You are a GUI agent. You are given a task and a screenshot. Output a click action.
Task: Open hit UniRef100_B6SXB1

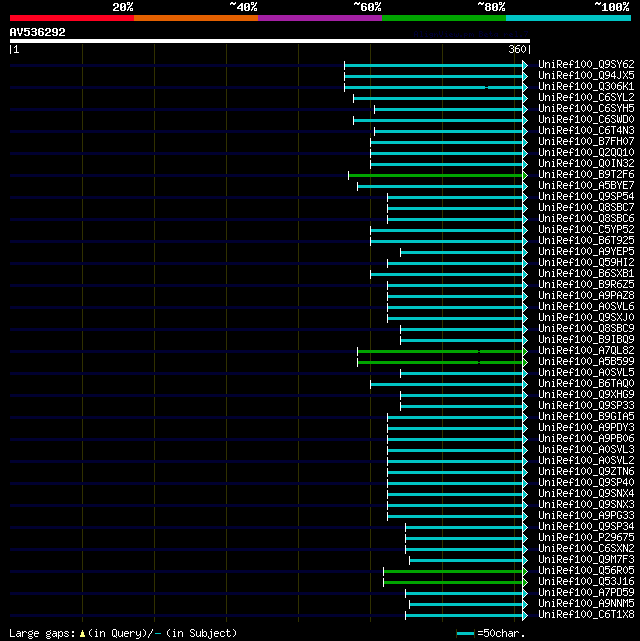point(586,273)
